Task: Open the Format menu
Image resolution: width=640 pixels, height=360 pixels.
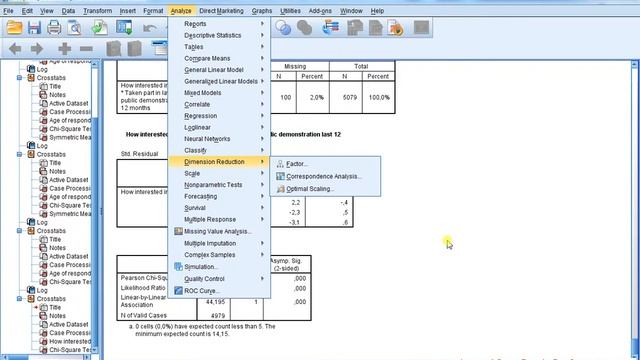Action: [153, 11]
